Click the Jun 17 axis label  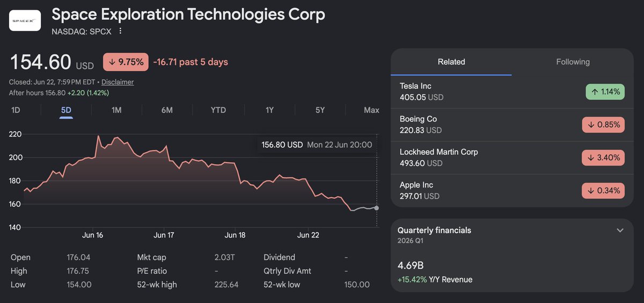pyautogui.click(x=164, y=235)
